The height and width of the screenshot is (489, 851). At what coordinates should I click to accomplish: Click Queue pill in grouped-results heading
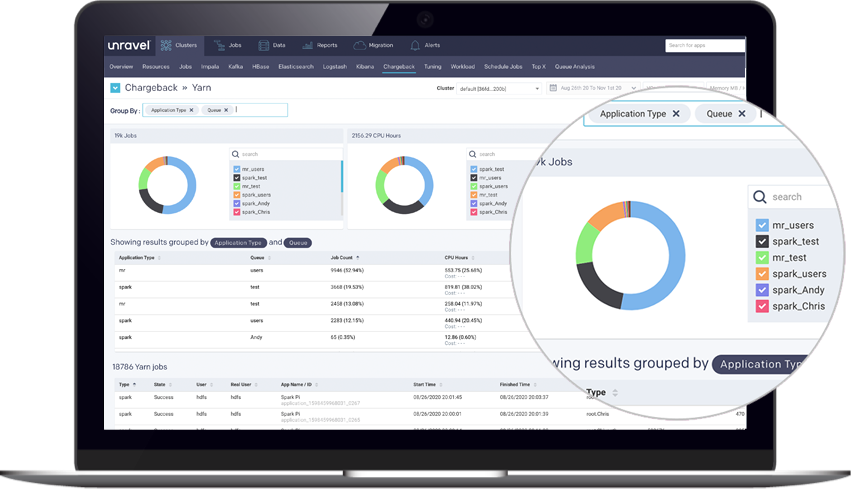pyautogui.click(x=298, y=243)
